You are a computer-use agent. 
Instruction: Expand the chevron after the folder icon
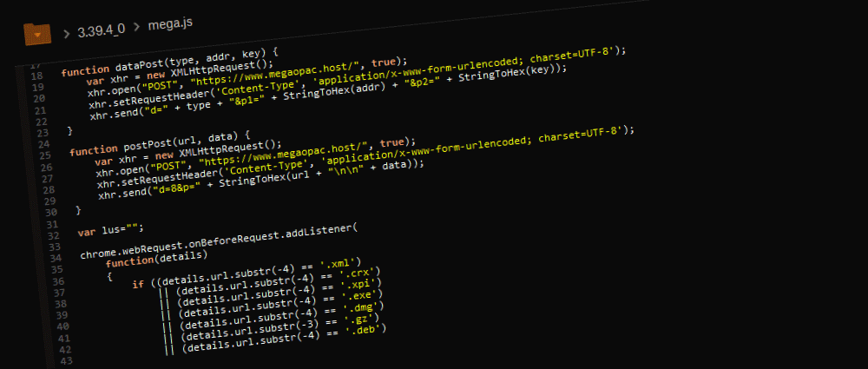pyautogui.click(x=65, y=33)
